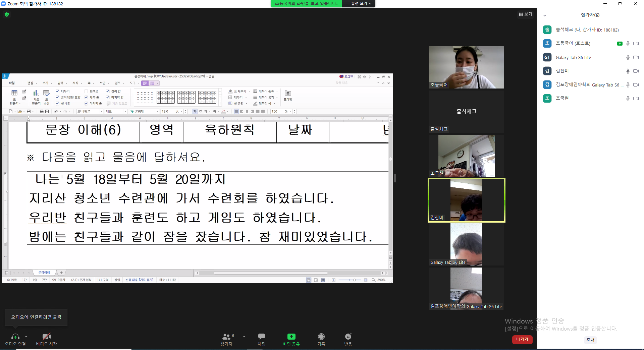
Task: Click the zoom slider in Hangul status bar
Action: click(x=350, y=280)
